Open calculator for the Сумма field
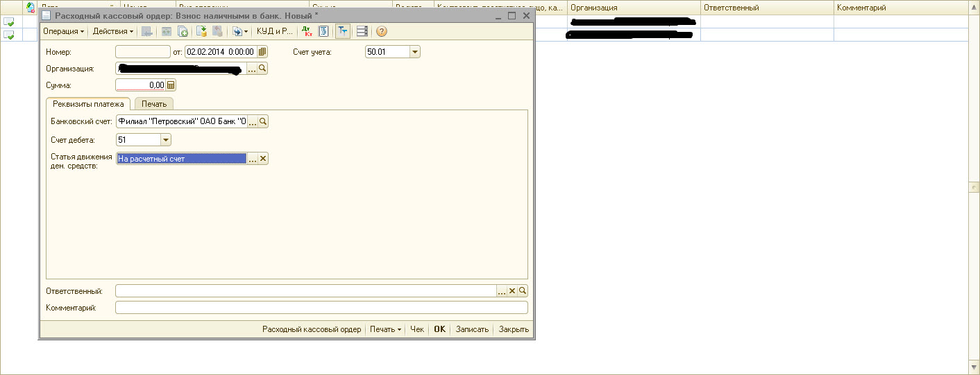Screen dimensions: 980x375 pos(171,85)
